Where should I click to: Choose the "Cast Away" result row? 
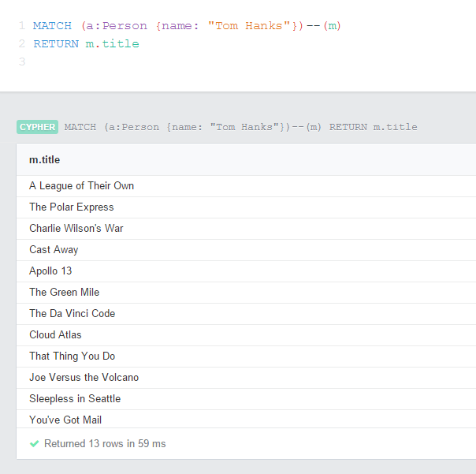[54, 250]
